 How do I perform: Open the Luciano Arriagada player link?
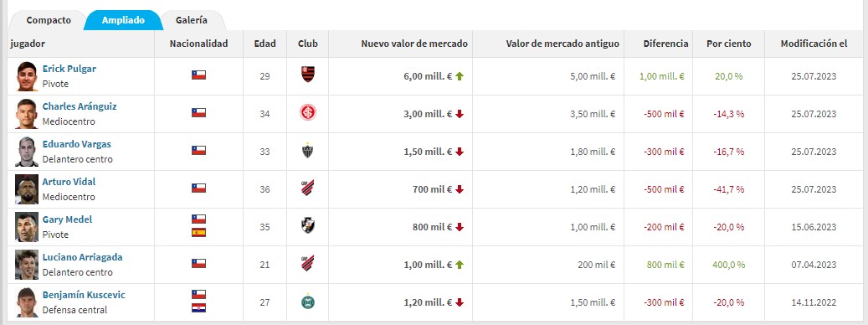point(83,257)
